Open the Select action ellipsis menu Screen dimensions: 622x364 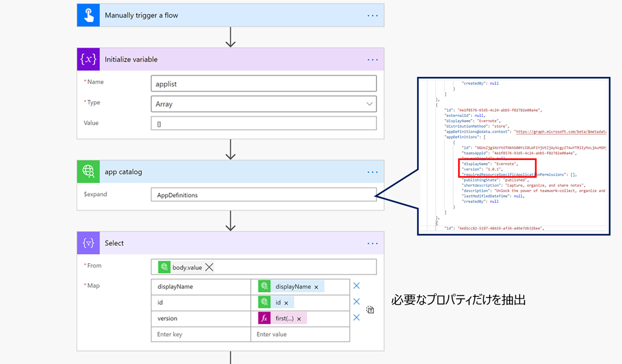(x=373, y=243)
